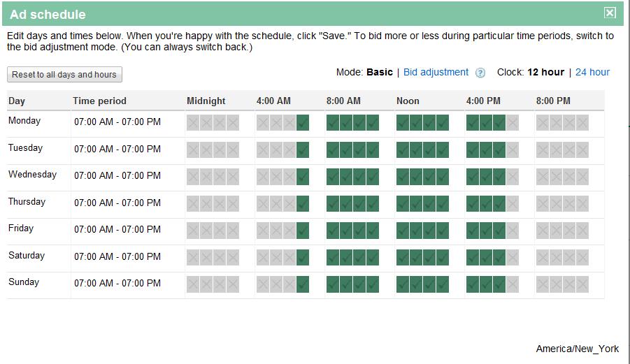Screen dimensions: 630x364
Task: Enable the Saturday 6 AM hour box
Action: click(x=289, y=257)
